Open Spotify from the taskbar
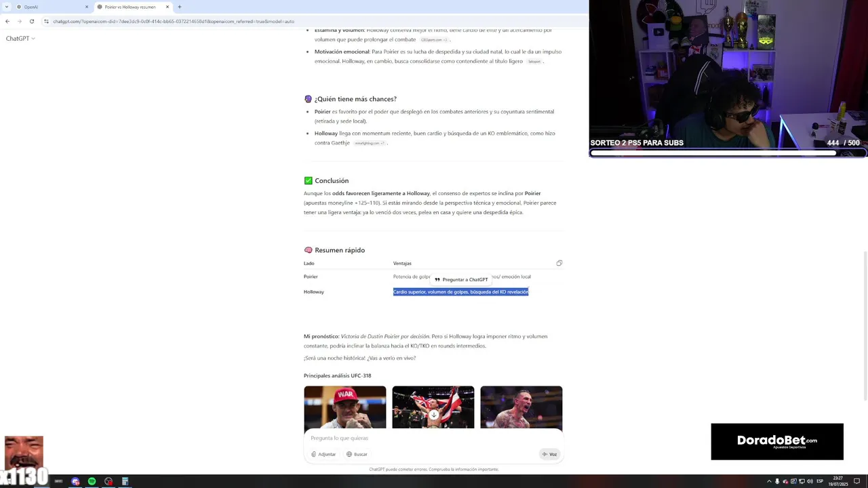Screen dimensions: 868x488 (92, 481)
